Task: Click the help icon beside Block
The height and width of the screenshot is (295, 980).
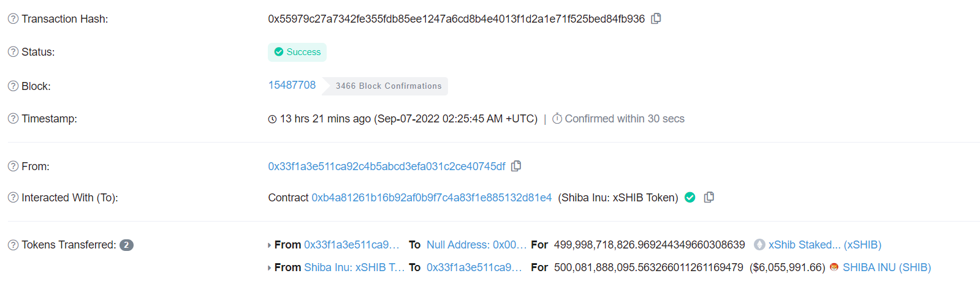Action: [x=13, y=86]
